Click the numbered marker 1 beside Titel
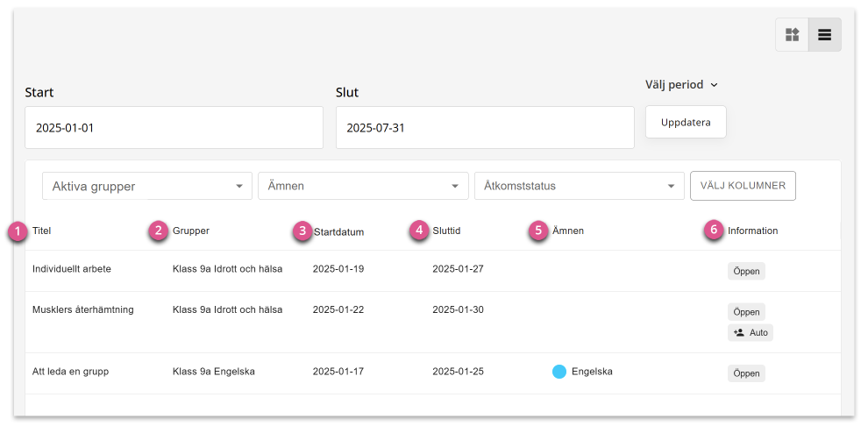 pyautogui.click(x=18, y=231)
